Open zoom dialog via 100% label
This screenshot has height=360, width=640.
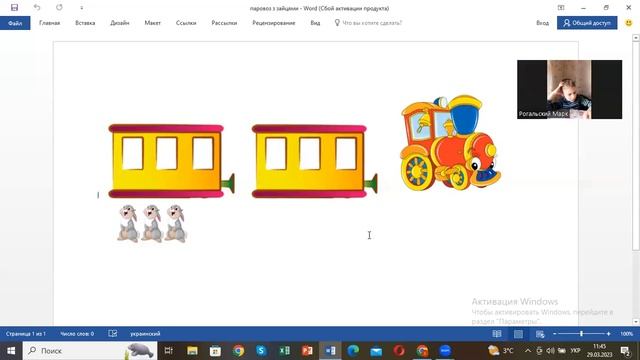627,334
